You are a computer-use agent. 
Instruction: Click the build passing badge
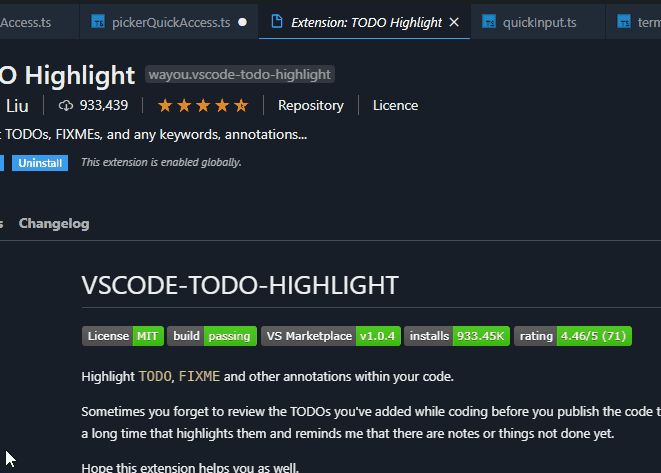pyautogui.click(x=212, y=336)
